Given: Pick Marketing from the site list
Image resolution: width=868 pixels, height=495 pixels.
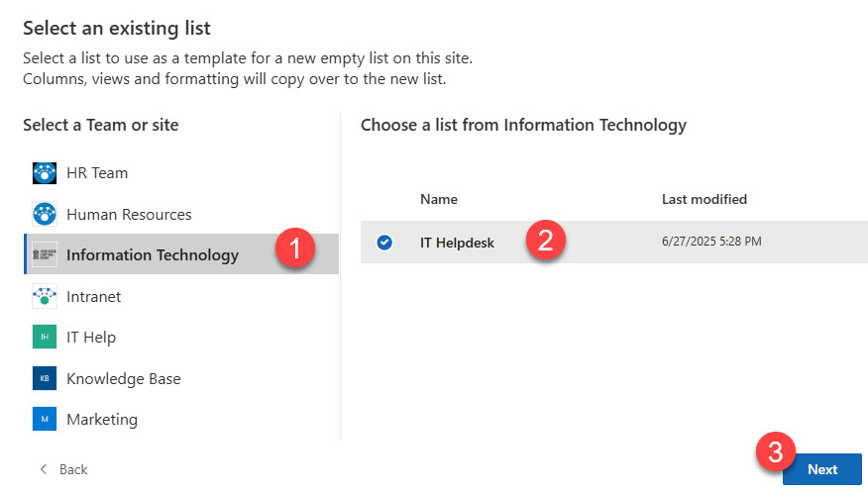Looking at the screenshot, I should click(102, 420).
